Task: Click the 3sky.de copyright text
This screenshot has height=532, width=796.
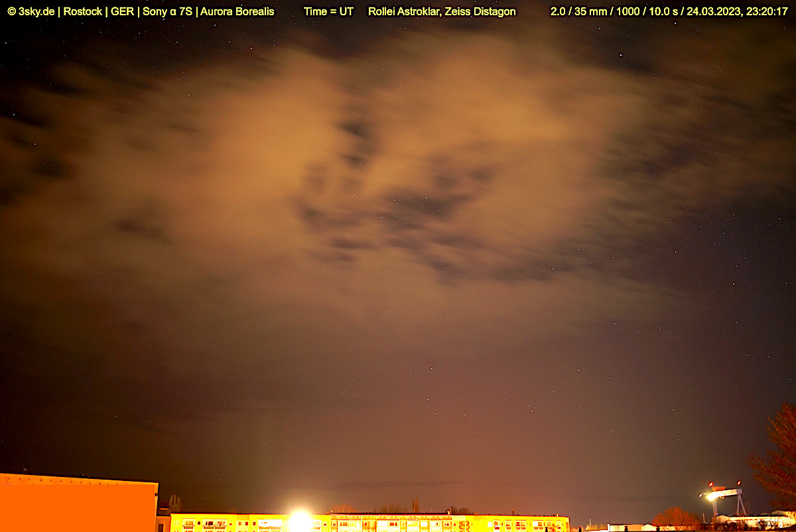Action: (31, 12)
